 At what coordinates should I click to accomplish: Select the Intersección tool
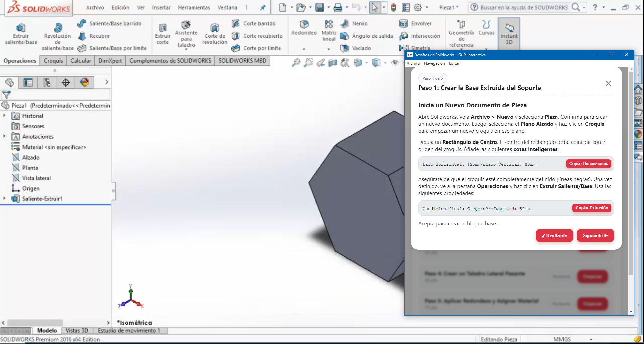point(420,36)
